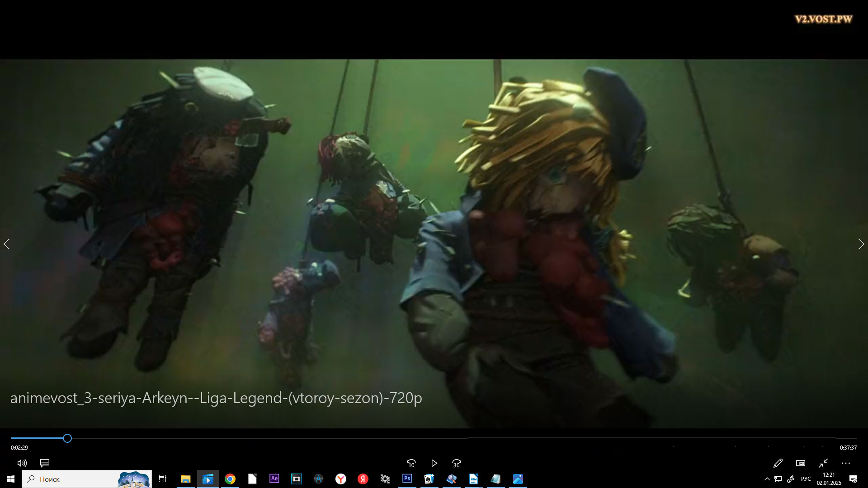Jump to middle of video timeline
868x488 pixels.
(x=434, y=438)
